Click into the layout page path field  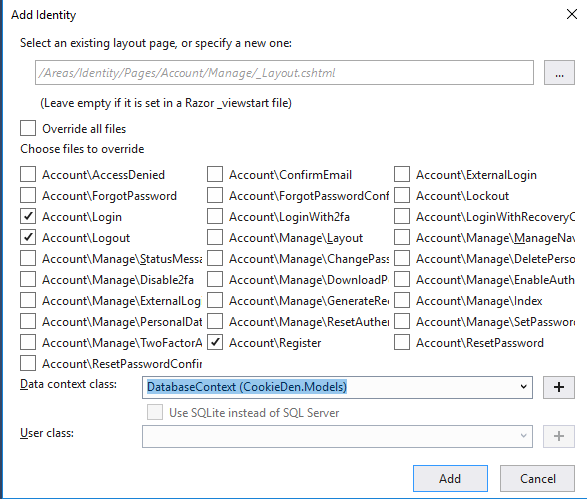[x=285, y=73]
